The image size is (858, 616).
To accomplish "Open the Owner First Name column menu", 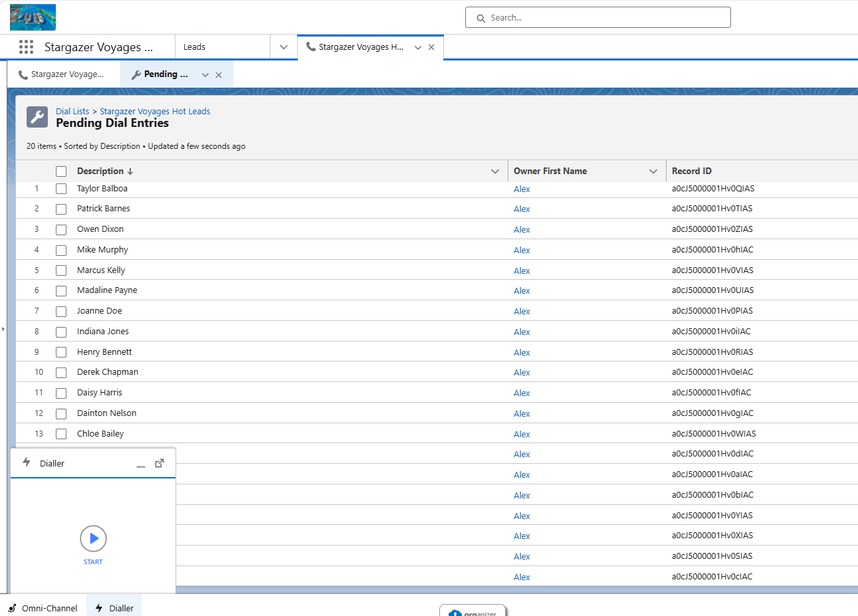I will pyautogui.click(x=652, y=171).
